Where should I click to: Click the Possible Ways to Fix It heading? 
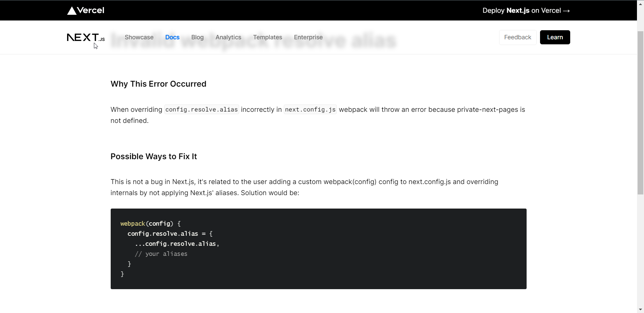click(154, 156)
